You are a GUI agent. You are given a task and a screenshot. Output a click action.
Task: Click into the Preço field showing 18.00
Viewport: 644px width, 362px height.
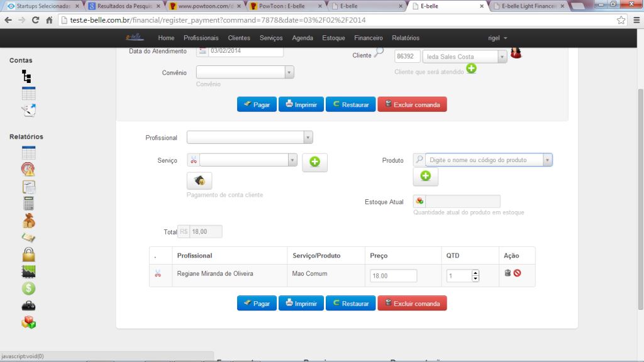(394, 276)
